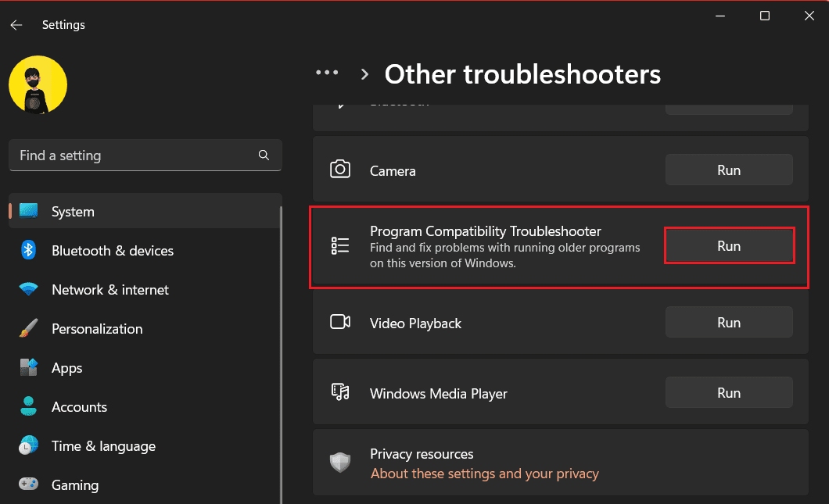Viewport: 829px width, 504px height.
Task: Click the sidebar vertical scrollbar
Action: [281, 354]
